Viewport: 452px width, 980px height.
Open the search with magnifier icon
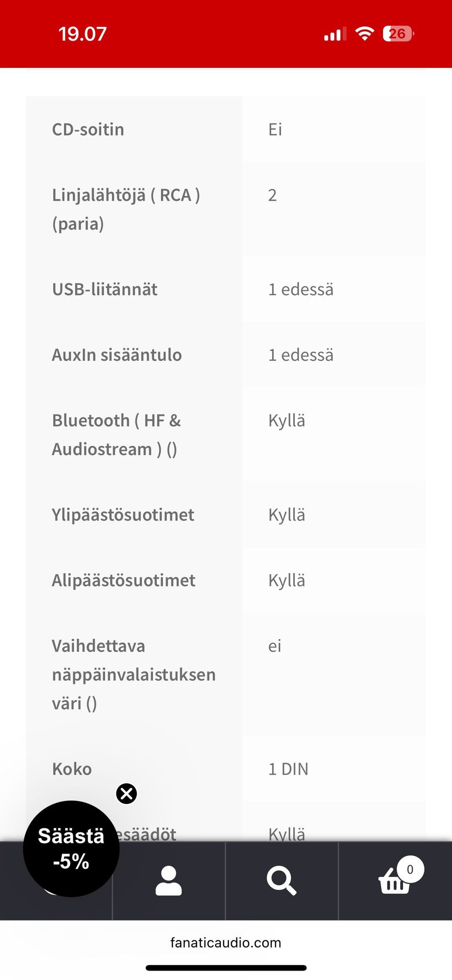[282, 882]
